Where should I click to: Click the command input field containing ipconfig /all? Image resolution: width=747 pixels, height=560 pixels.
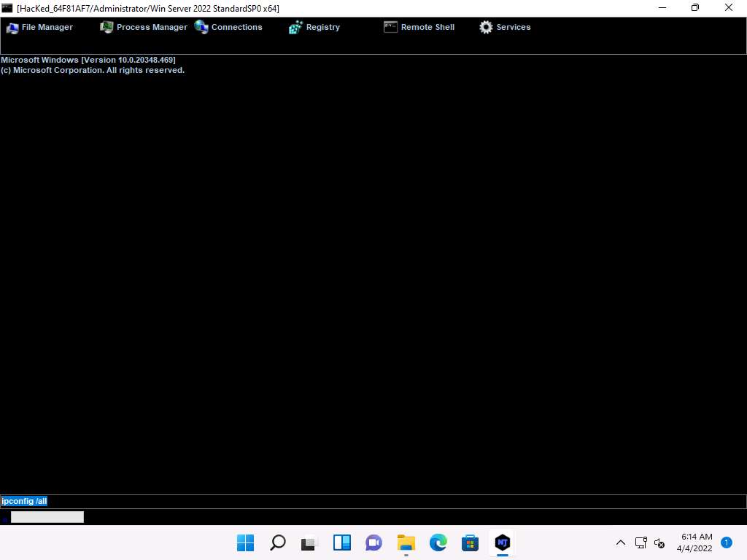373,501
